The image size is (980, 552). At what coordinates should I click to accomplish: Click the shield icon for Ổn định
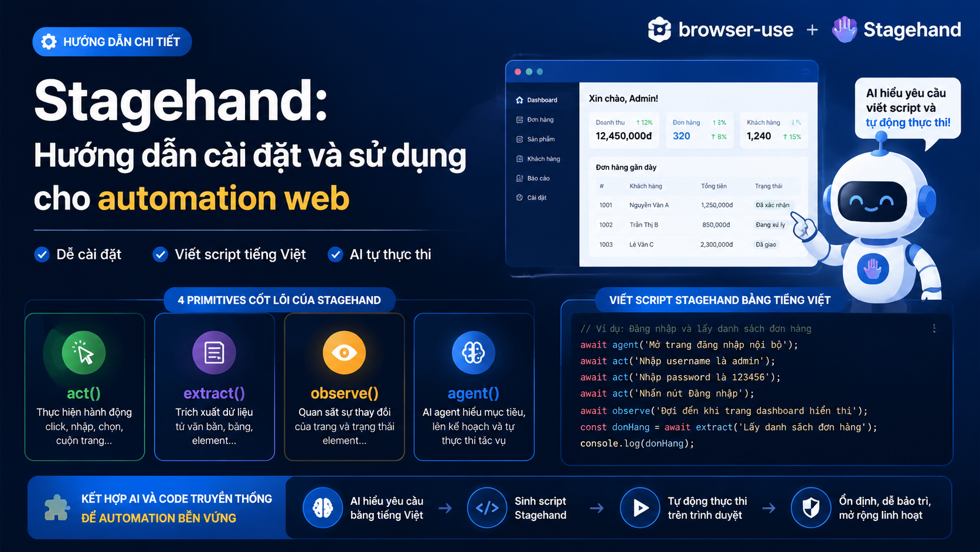811,507
